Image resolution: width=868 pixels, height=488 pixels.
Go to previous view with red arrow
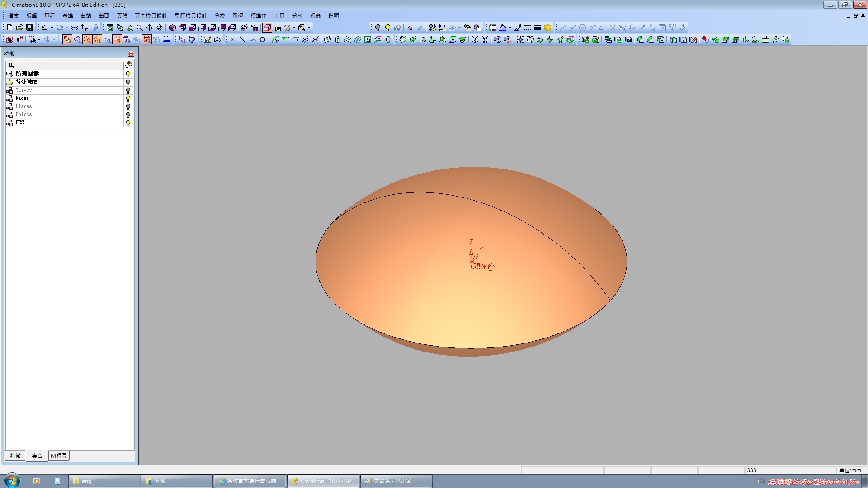(410, 28)
